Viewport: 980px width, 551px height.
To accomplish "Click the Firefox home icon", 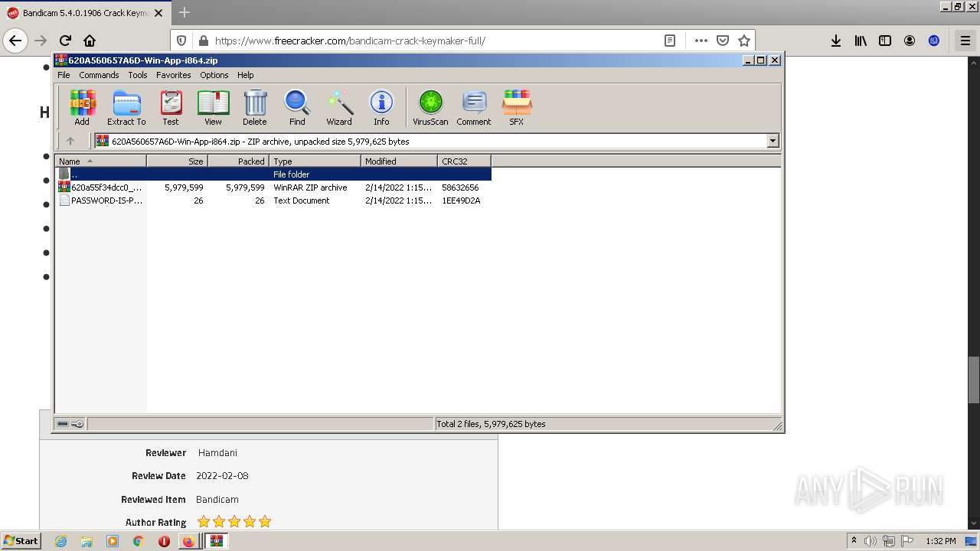I will pyautogui.click(x=90, y=41).
